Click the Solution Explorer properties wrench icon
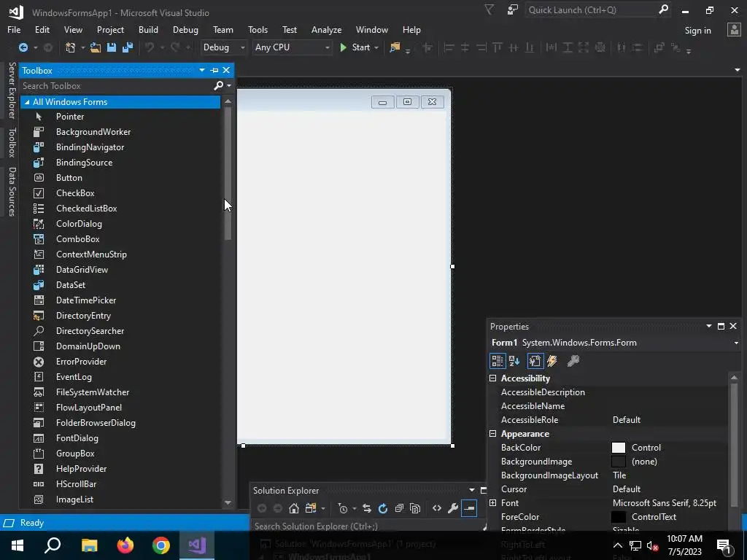Screen dimensions: 747x560 coord(453,508)
